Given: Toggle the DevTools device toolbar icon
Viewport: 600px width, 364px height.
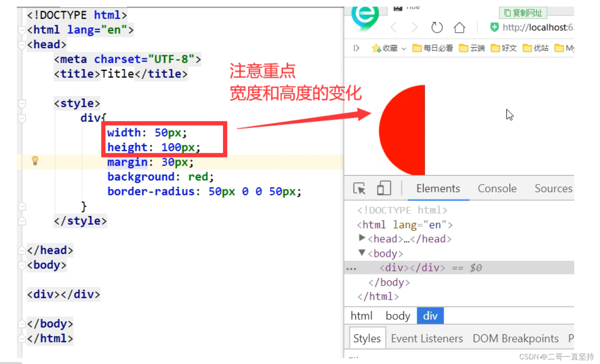Looking at the screenshot, I should (x=384, y=188).
